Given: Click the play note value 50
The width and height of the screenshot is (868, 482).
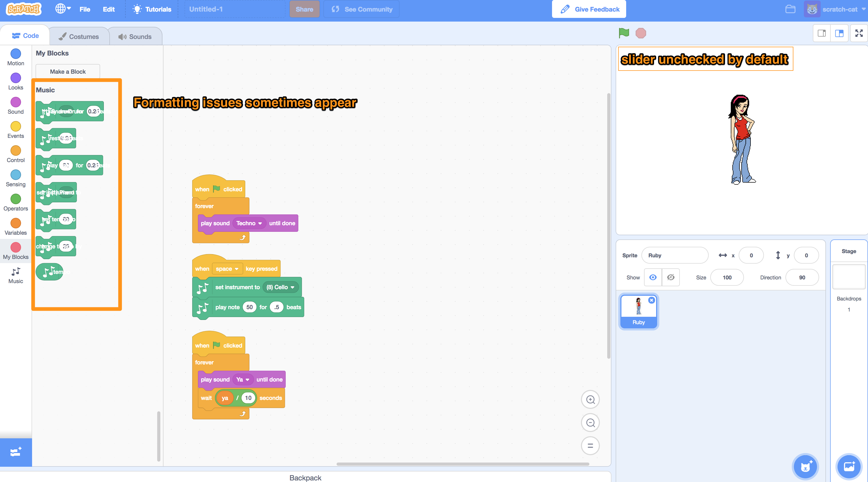Looking at the screenshot, I should click(x=249, y=307).
